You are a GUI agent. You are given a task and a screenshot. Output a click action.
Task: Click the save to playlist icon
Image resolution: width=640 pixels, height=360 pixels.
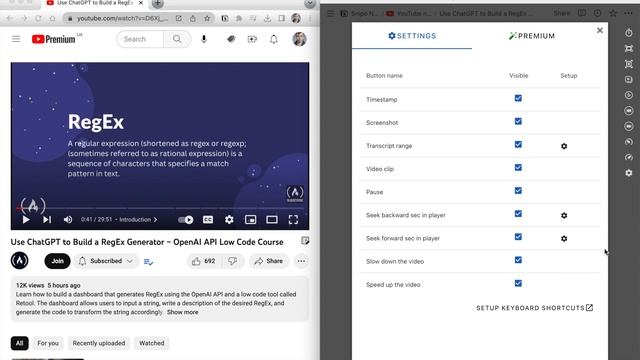pyautogui.click(x=149, y=262)
